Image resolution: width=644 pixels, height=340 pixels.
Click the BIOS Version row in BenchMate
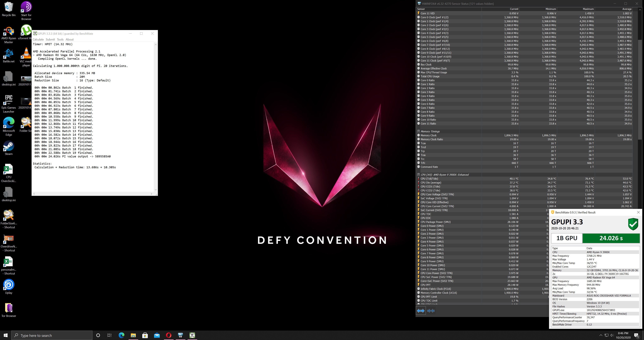(x=596, y=299)
